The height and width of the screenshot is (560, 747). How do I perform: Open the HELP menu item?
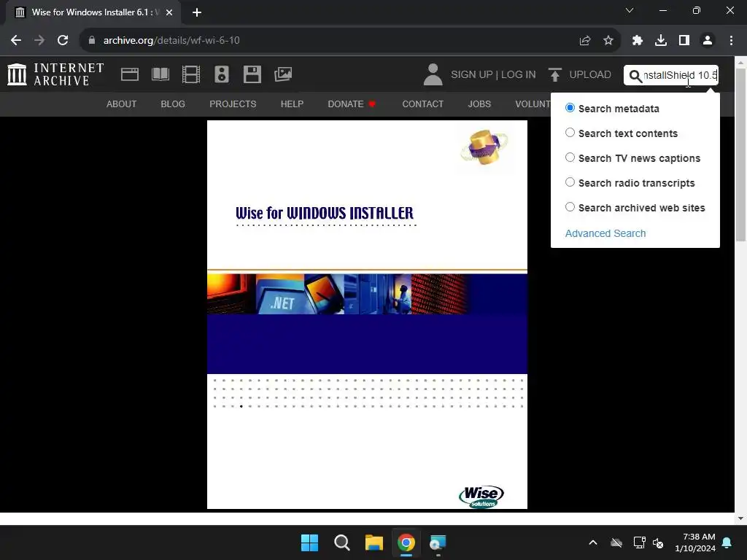(x=292, y=104)
